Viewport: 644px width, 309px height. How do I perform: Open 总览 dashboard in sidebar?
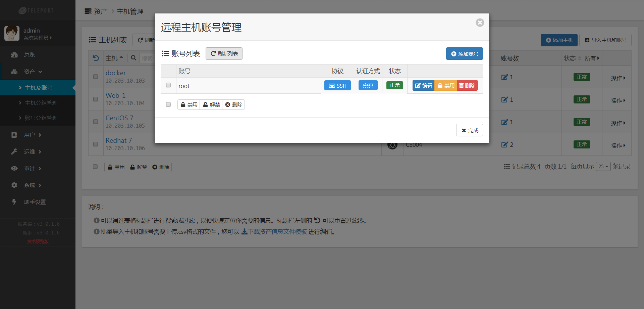click(x=38, y=55)
